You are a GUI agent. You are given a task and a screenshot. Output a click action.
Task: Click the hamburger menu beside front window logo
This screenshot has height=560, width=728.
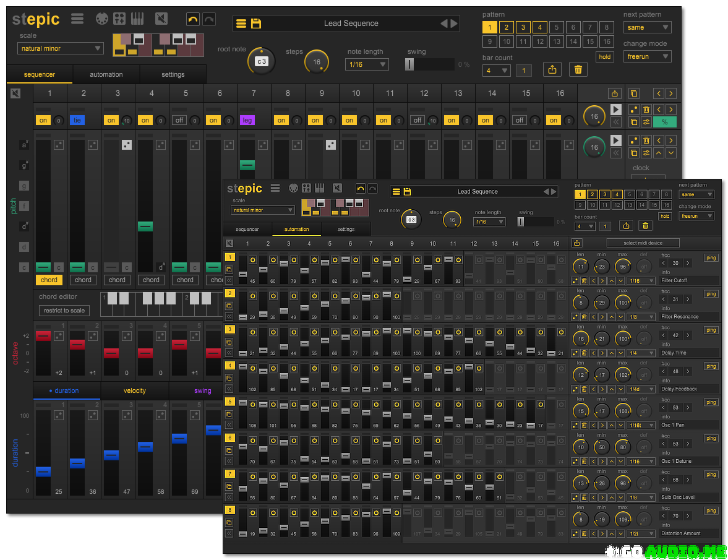(x=275, y=189)
